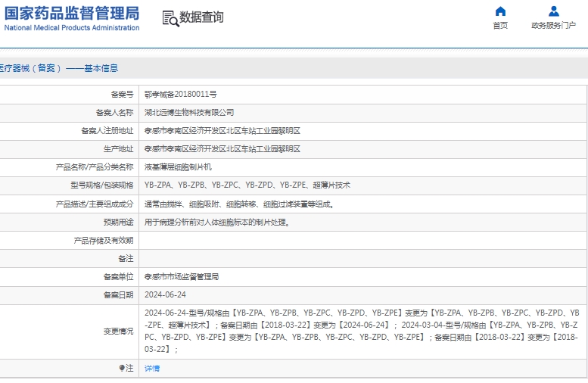Click the product description starting 通常由搅拌
Image resolution: width=588 pixels, height=383 pixels.
(x=239, y=204)
